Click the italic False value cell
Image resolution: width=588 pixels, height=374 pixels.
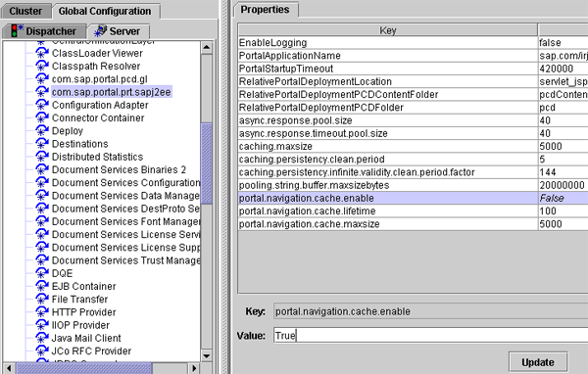coord(563,198)
